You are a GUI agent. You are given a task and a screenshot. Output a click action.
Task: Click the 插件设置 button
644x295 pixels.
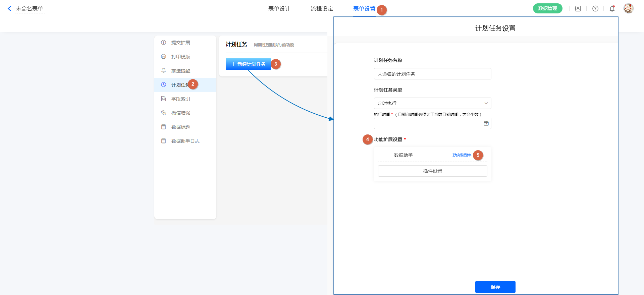(x=432, y=171)
